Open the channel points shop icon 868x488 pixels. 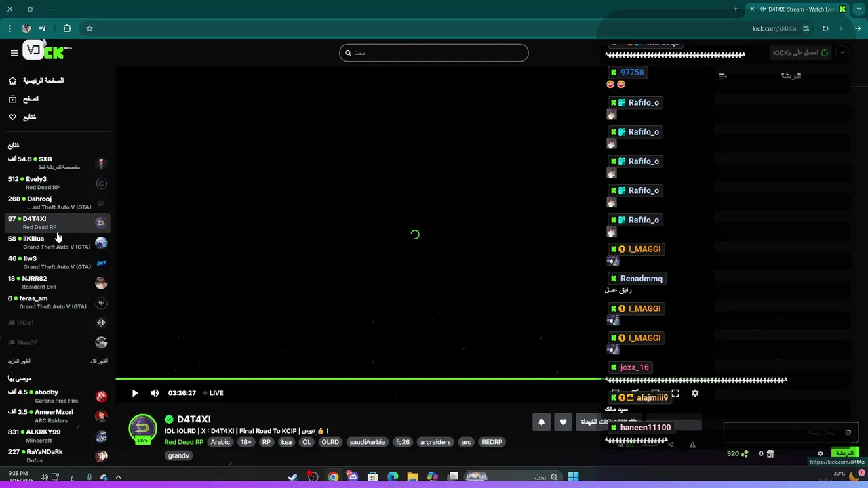[x=770, y=453]
